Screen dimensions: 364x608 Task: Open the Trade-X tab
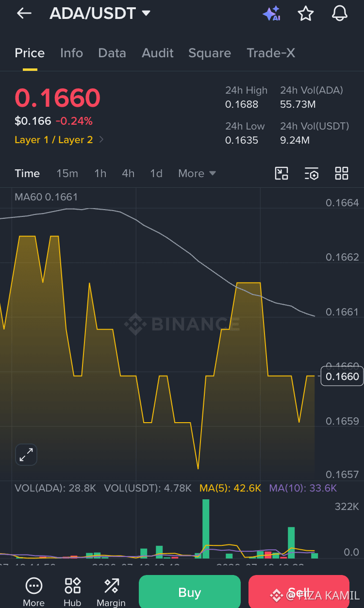click(271, 53)
